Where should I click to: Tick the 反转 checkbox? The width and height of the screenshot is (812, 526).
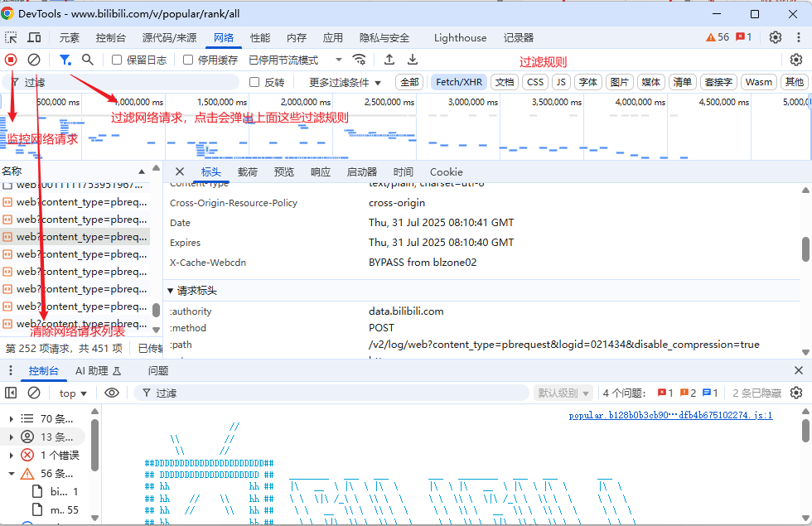pyautogui.click(x=254, y=82)
